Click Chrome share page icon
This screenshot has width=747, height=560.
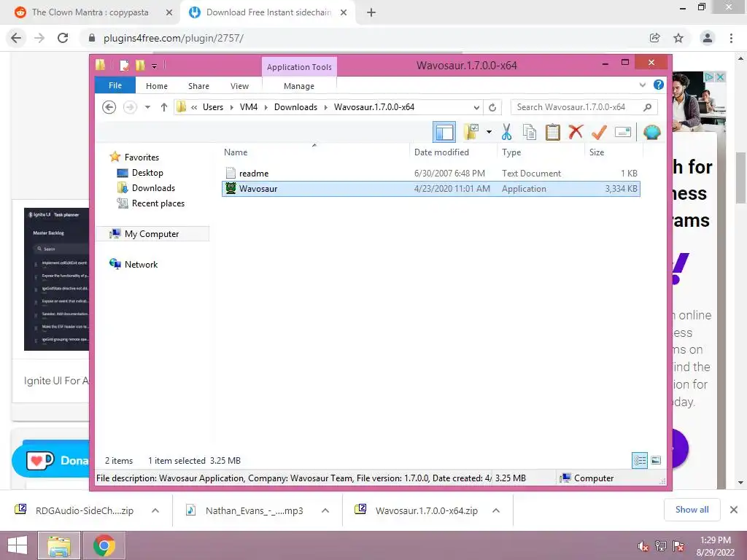click(654, 38)
